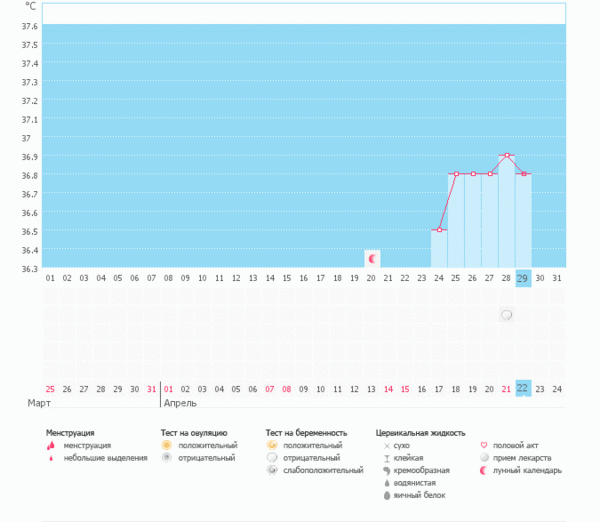Click the lunar calendar moon icon on day 20
This screenshot has height=522, width=600.
point(372,259)
